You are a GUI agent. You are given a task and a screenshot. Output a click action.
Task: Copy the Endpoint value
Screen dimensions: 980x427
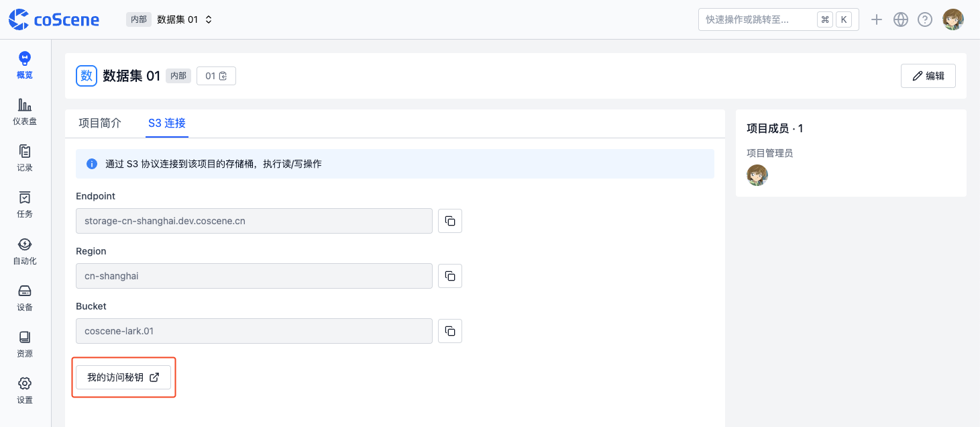450,221
